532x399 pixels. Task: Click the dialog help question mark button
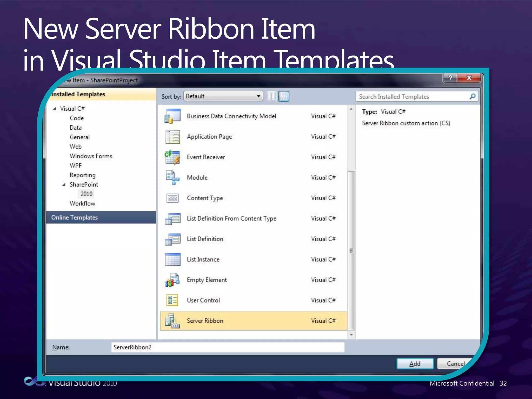(x=450, y=78)
